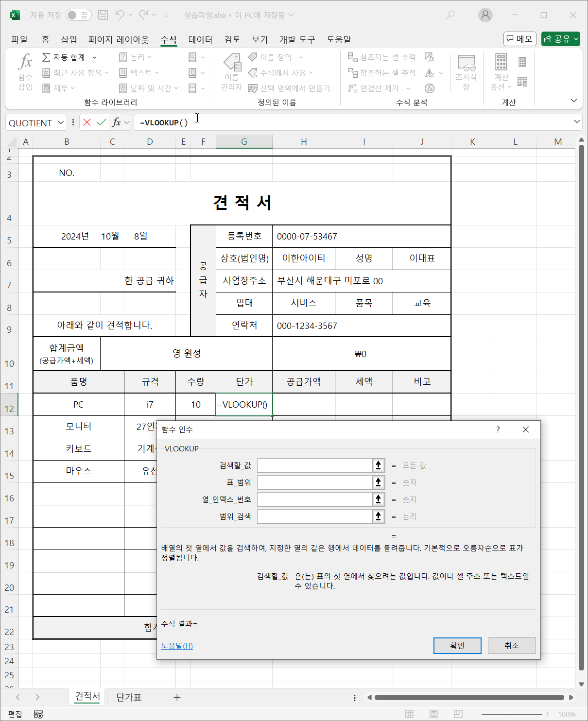Viewport: 588px width, 721px height.
Task: Open the Undo history dropdown arrow
Action: [130, 15]
